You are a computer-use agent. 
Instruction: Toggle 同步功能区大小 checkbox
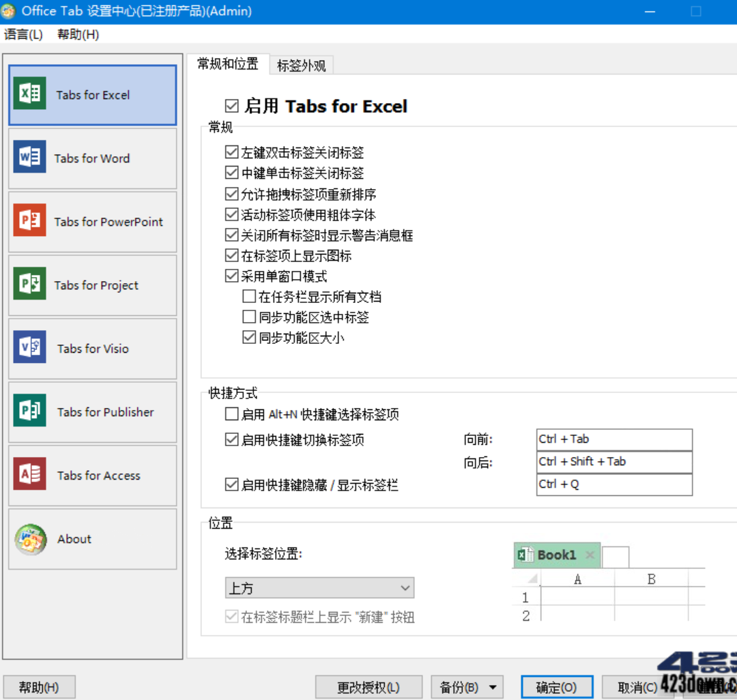click(249, 337)
